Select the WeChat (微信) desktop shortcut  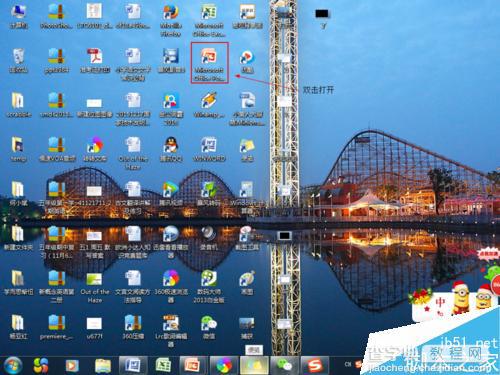[209, 327]
